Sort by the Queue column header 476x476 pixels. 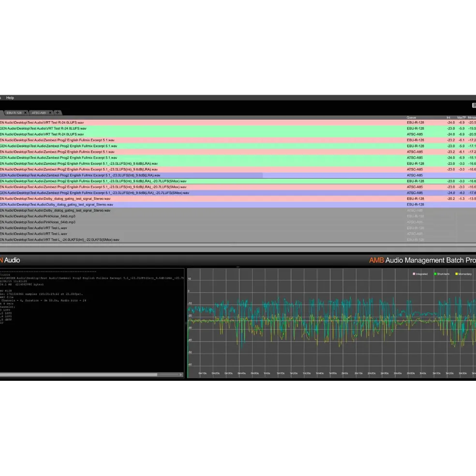411,117
